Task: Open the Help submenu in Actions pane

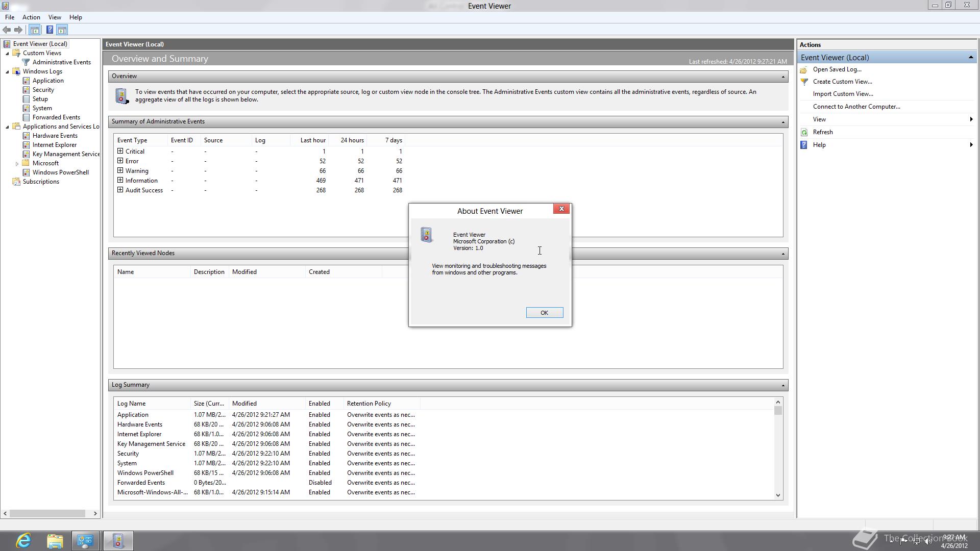Action: [x=887, y=145]
